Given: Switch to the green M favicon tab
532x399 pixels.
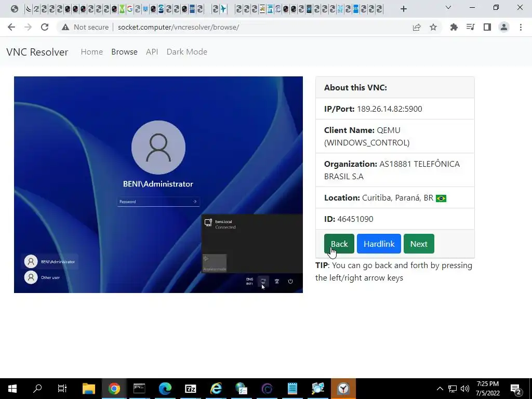Looking at the screenshot, I should point(122,9).
